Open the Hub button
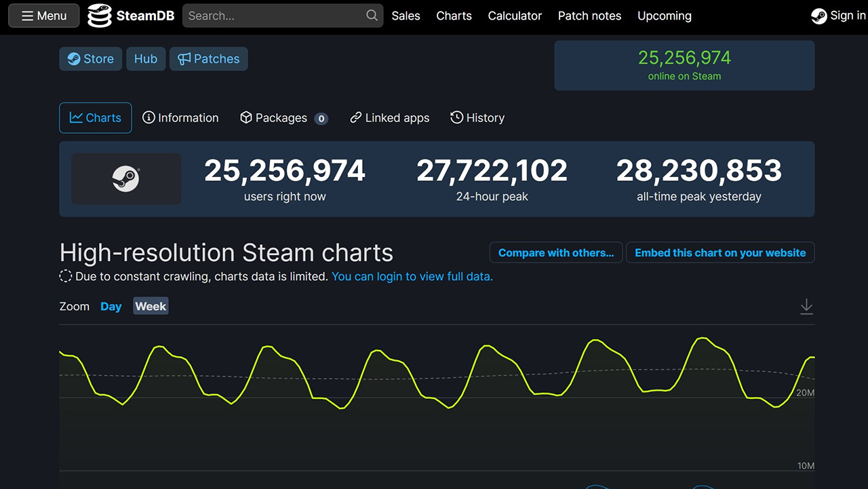 pos(146,59)
